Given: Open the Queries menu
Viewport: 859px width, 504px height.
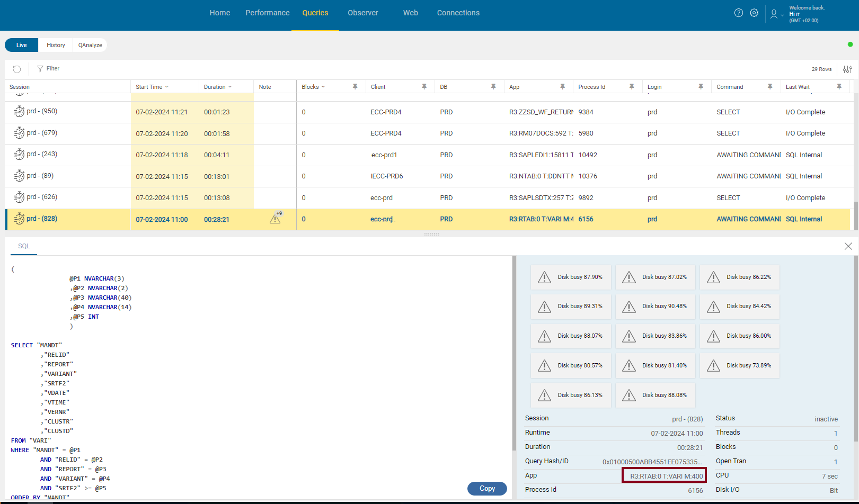Looking at the screenshot, I should [315, 13].
